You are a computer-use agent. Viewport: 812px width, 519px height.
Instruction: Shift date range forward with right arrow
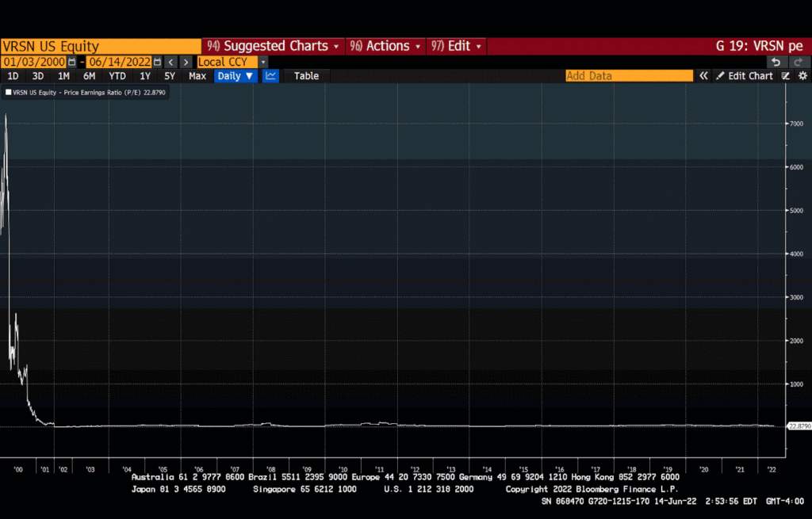(x=186, y=62)
